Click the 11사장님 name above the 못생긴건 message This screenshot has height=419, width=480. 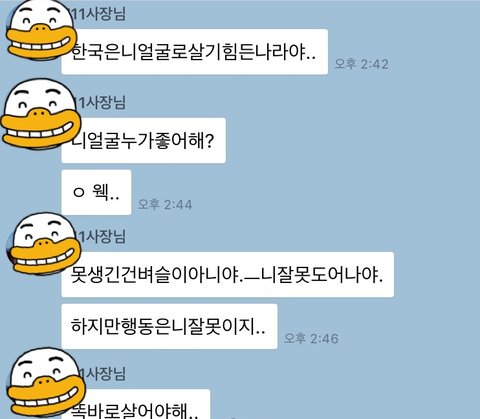(102, 237)
